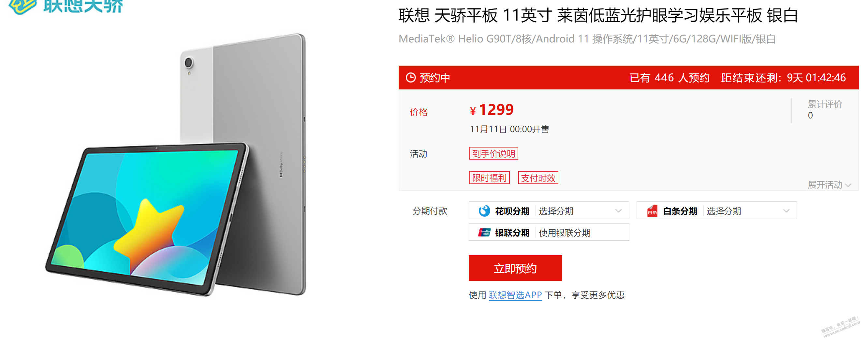This screenshot has width=868, height=344.
Task: Click the Baitiao red logo icon
Action: tap(652, 211)
